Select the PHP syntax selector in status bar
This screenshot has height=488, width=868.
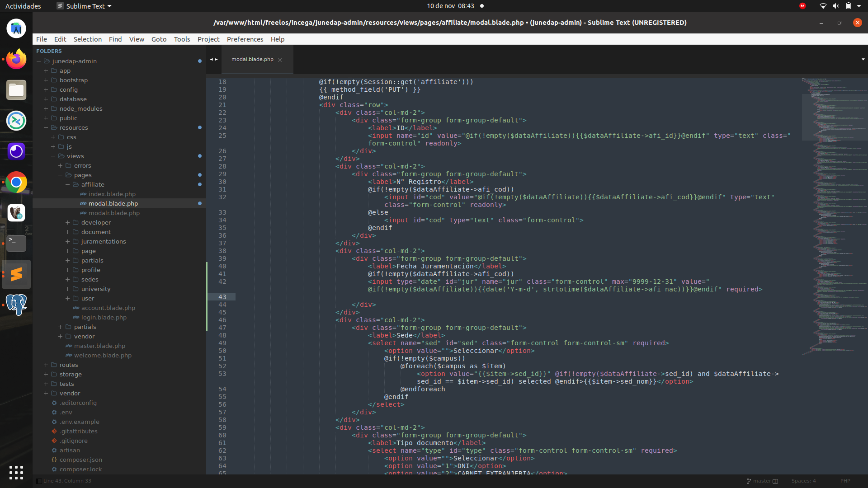(845, 481)
